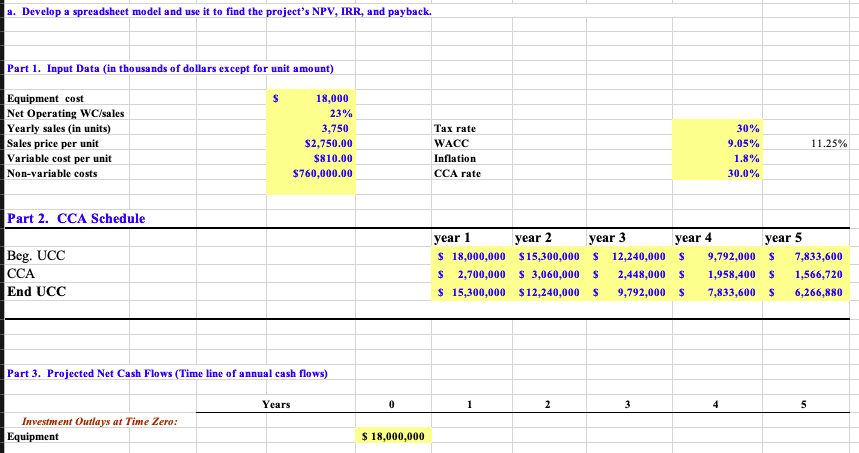Select year 1 Beg. UCC 18,000,000

(x=472, y=256)
